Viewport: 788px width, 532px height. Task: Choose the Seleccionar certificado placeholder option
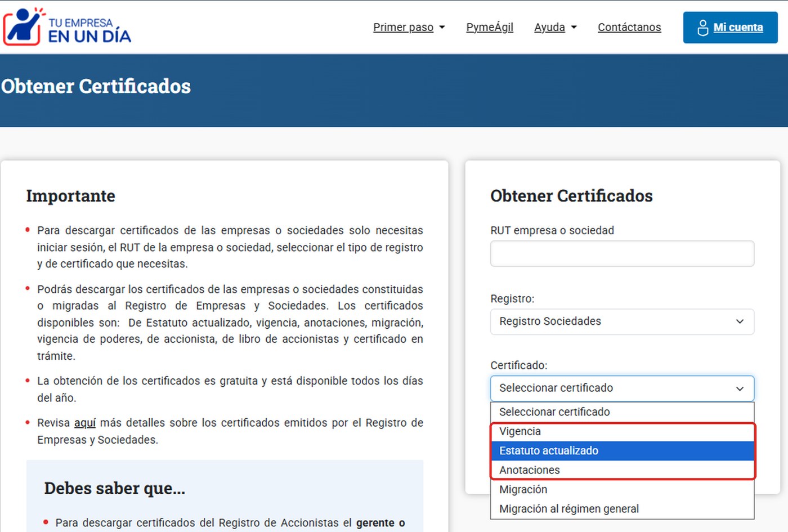pos(622,412)
